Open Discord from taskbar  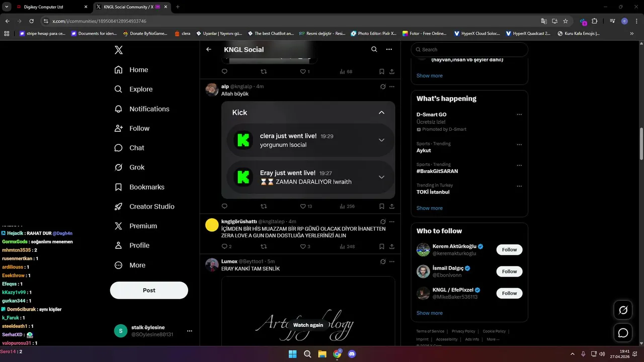[x=352, y=354]
